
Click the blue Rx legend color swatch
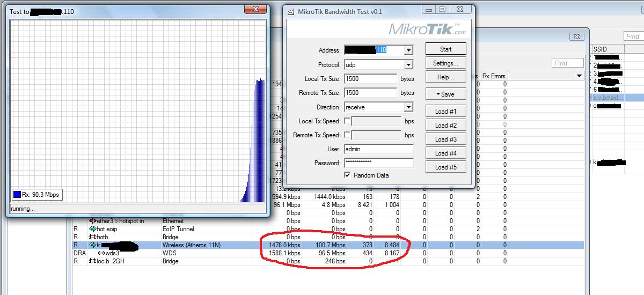17,195
